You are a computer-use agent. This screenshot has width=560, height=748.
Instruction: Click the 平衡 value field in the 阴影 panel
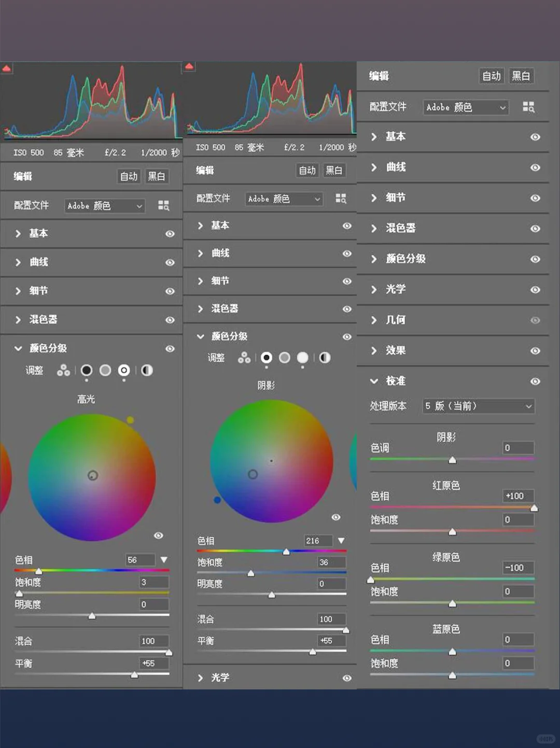click(332, 641)
